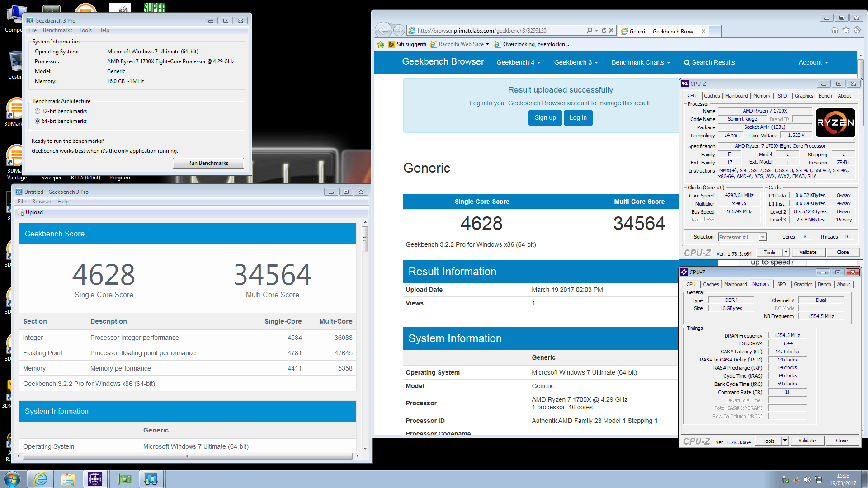Open the Internet Explorer home page icon

tap(835, 30)
